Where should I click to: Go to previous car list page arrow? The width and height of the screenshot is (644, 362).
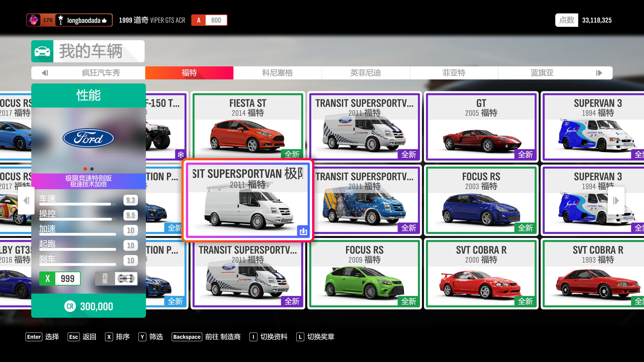point(26,200)
